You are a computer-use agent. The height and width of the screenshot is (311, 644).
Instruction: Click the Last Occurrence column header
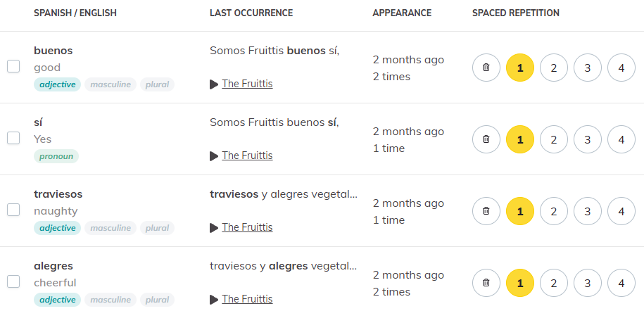(x=251, y=13)
